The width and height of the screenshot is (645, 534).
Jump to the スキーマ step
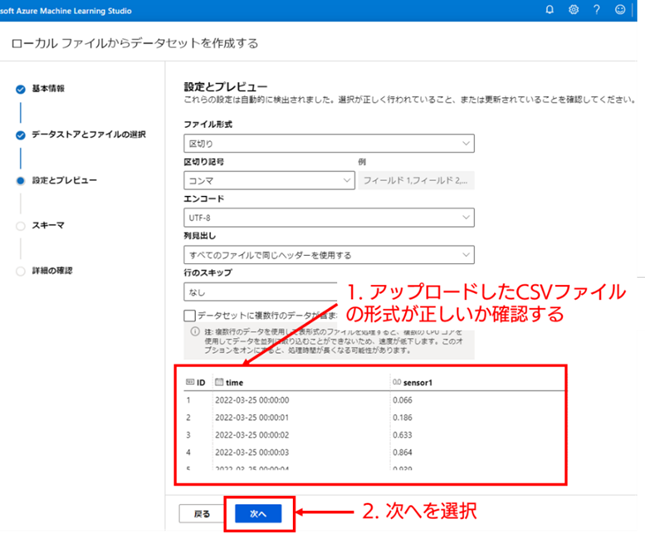point(48,225)
